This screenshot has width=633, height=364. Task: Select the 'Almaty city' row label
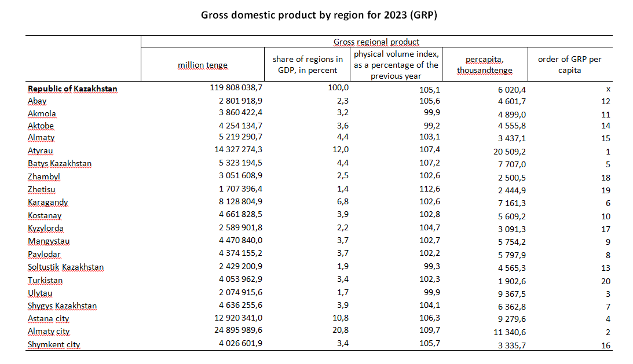pyautogui.click(x=49, y=332)
